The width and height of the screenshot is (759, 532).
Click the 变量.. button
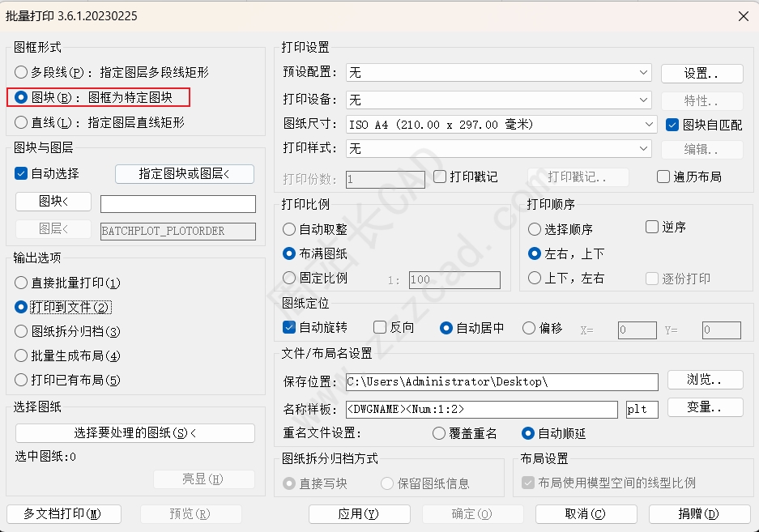pyautogui.click(x=706, y=407)
